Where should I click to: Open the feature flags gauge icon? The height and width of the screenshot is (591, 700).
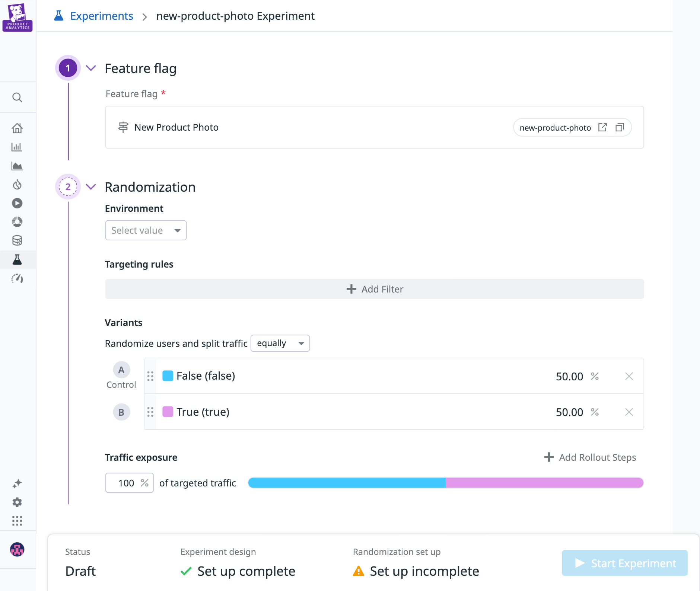click(17, 279)
